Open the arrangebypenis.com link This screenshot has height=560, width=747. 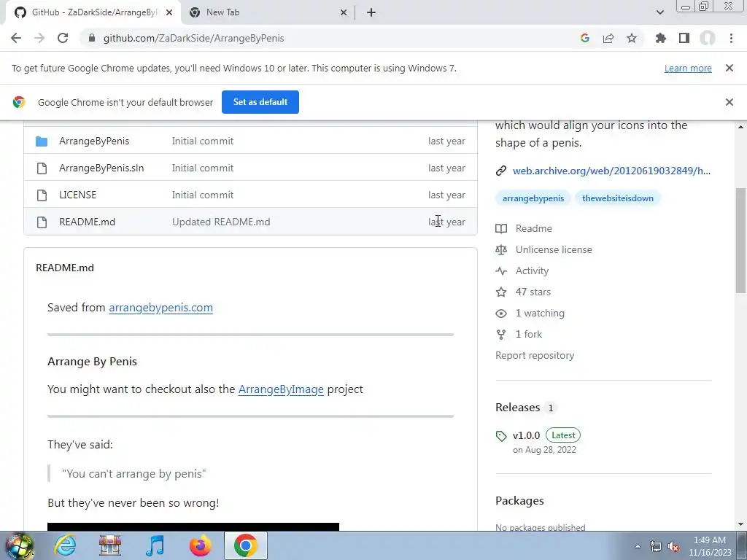[x=160, y=308]
